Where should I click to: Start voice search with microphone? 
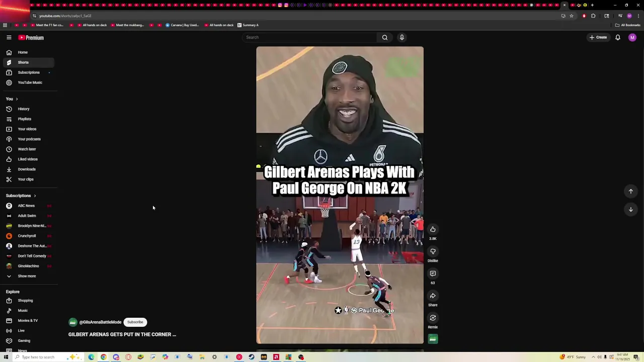(402, 37)
